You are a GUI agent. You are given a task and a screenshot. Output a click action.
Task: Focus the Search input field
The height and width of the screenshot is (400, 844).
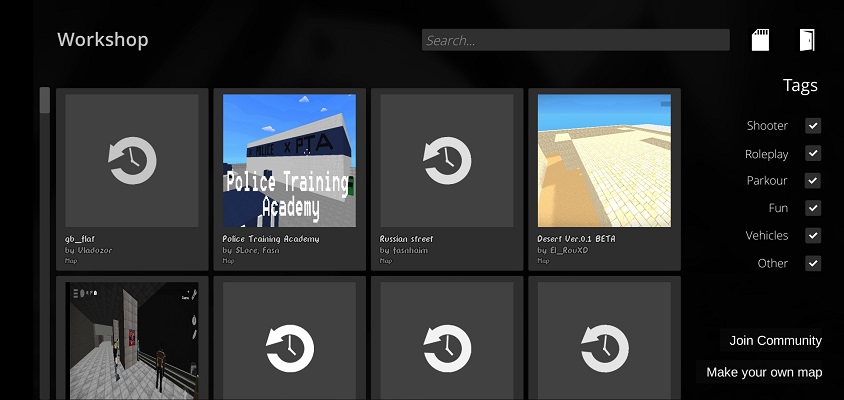point(575,40)
